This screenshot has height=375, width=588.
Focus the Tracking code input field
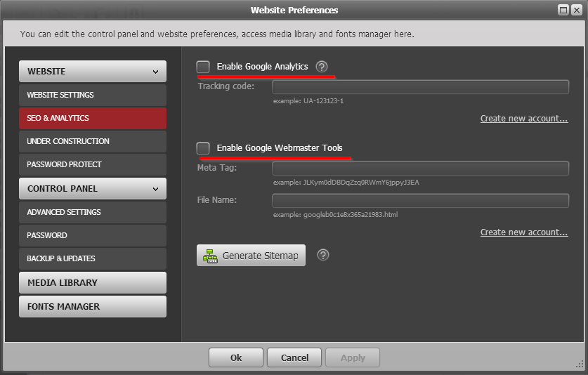pos(420,86)
